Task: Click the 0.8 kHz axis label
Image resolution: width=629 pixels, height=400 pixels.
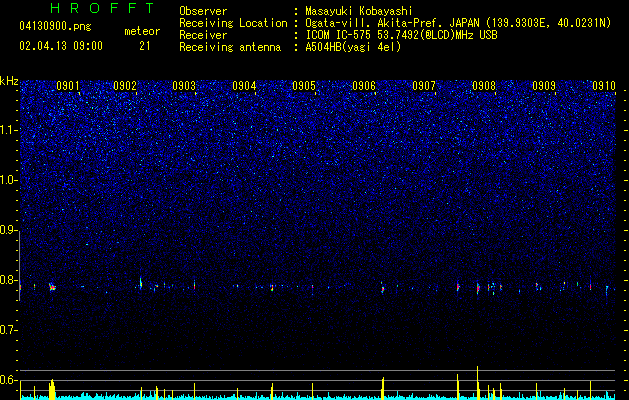Action: click(8, 280)
